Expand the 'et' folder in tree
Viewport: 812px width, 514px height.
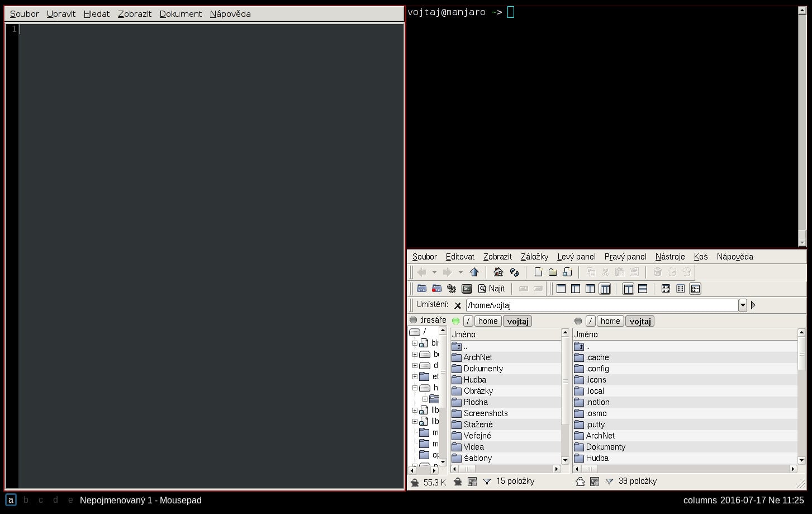point(415,377)
